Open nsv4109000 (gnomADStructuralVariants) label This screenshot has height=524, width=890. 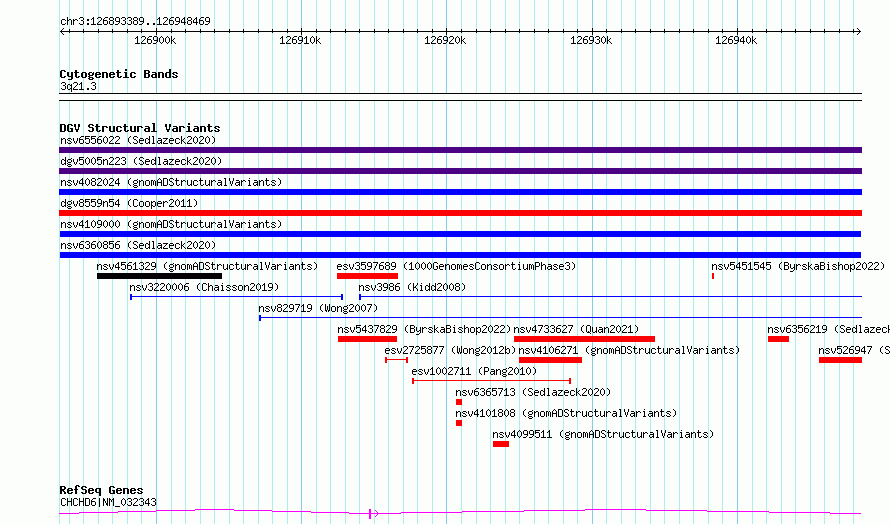click(x=171, y=224)
